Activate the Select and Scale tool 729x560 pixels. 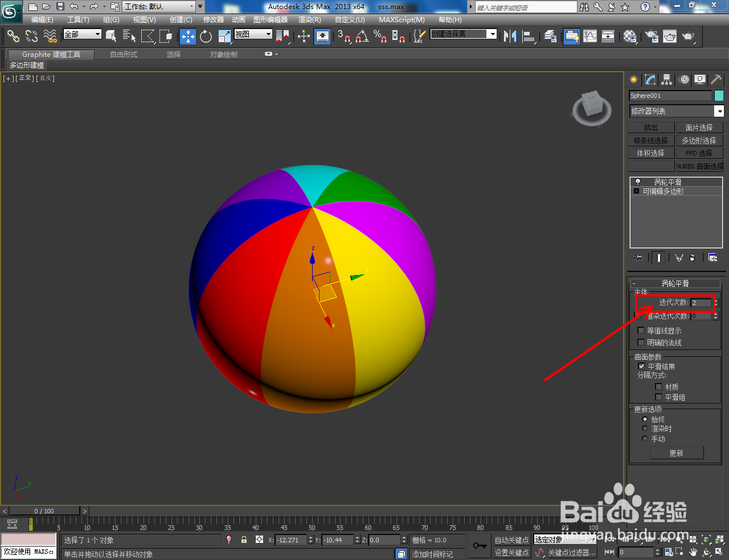[224, 36]
